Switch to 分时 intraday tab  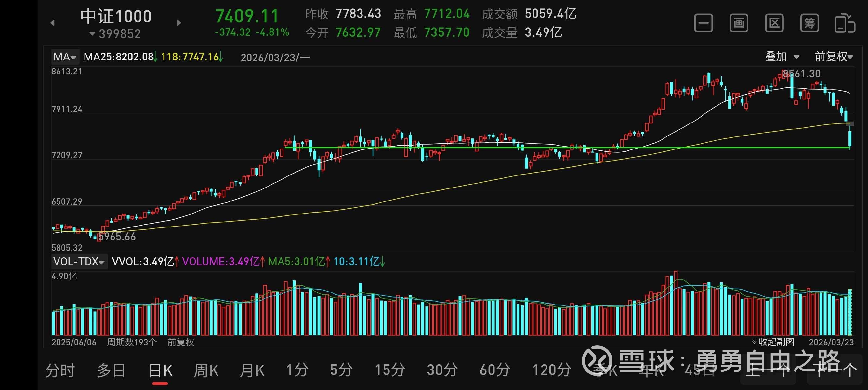tap(60, 371)
